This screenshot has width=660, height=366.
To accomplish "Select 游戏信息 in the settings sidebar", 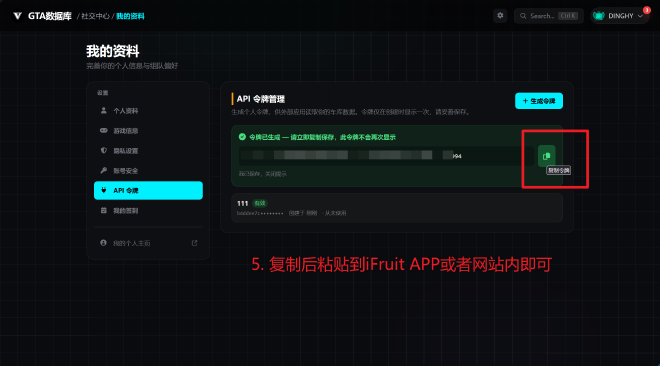I will click(148, 131).
